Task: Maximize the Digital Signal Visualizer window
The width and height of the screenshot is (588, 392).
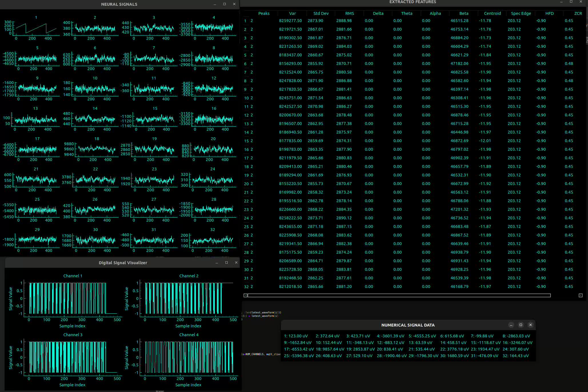Action: pyautogui.click(x=227, y=262)
